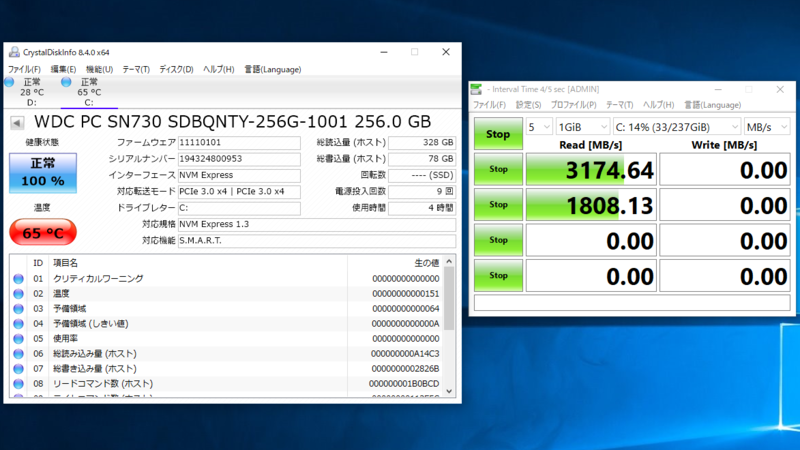Click the serial number field 194324800953
The width and height of the screenshot is (800, 450).
pyautogui.click(x=239, y=159)
